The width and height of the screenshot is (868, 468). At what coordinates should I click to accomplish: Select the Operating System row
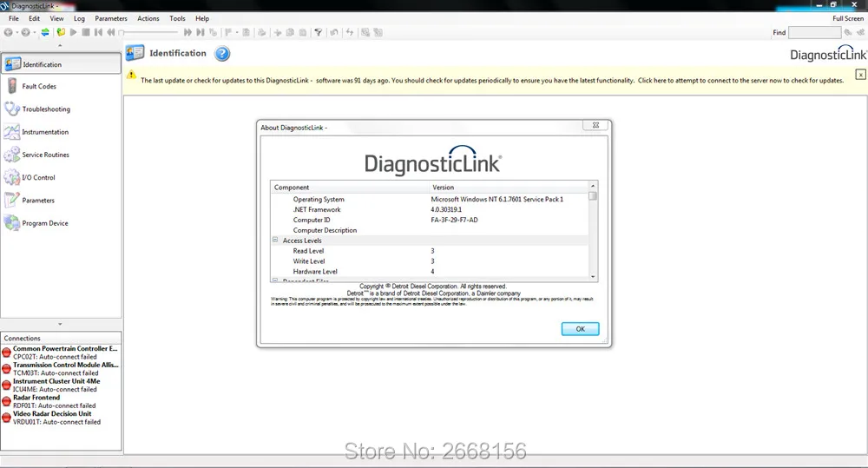(x=430, y=200)
